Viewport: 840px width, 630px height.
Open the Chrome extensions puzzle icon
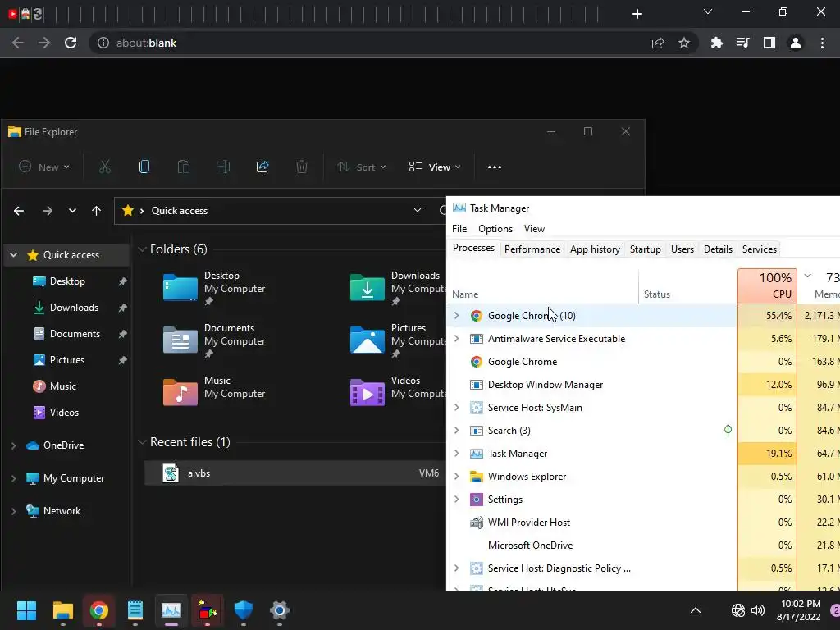tap(717, 43)
